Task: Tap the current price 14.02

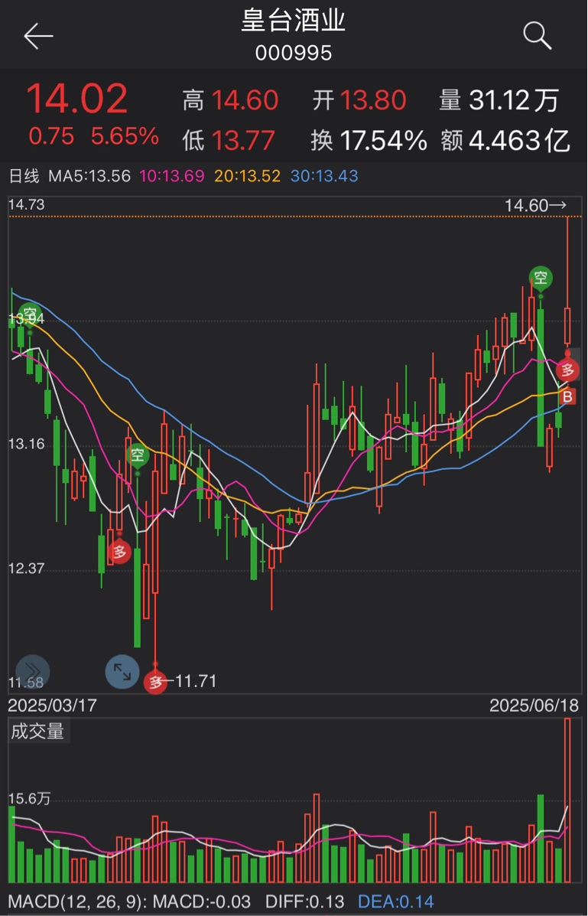Action: 76,99
